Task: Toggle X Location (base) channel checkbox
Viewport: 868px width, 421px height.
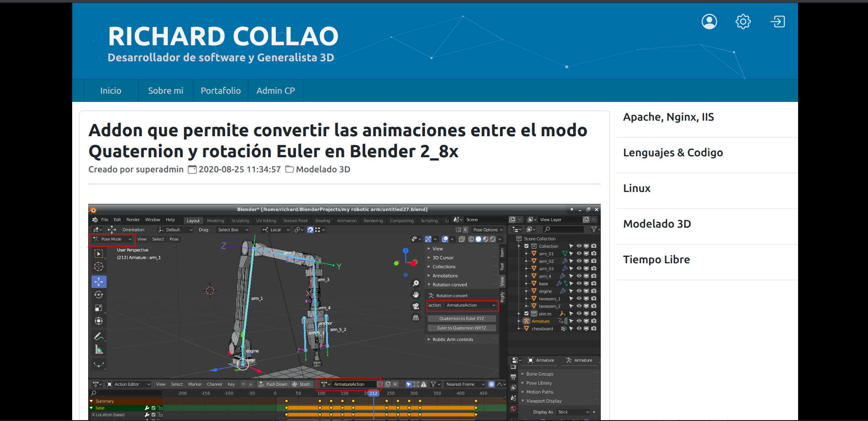Action: coord(153,415)
